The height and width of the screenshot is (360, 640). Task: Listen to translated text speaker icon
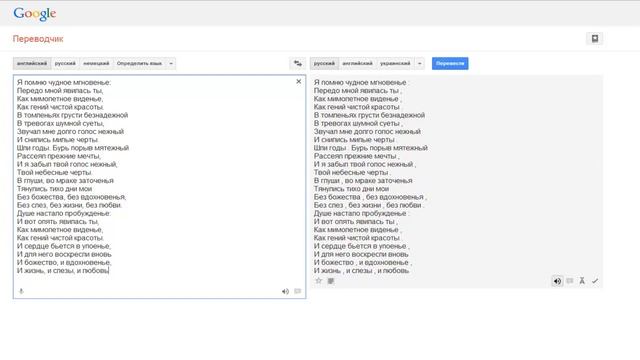(557, 281)
